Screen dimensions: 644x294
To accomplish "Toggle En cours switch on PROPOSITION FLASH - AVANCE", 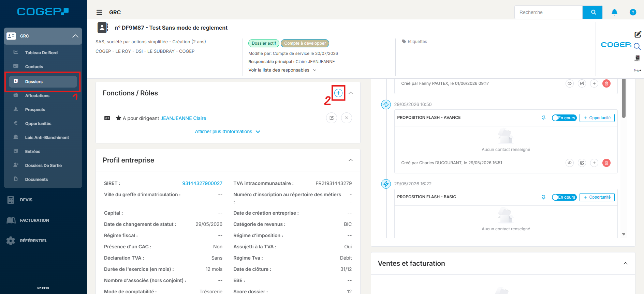I will coord(564,118).
